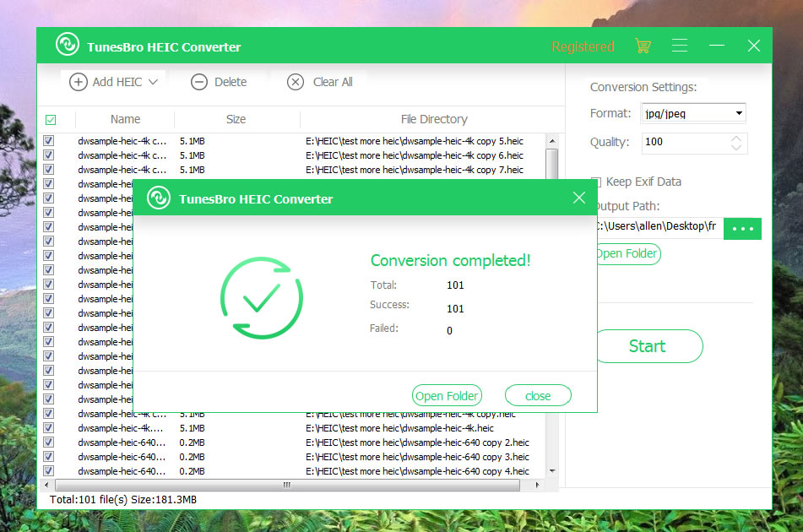Dismiss the conversion dialog with its X icon

(x=579, y=198)
